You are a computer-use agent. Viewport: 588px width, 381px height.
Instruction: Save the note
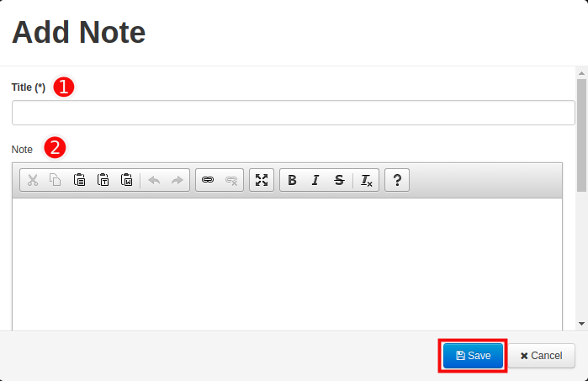(473, 356)
